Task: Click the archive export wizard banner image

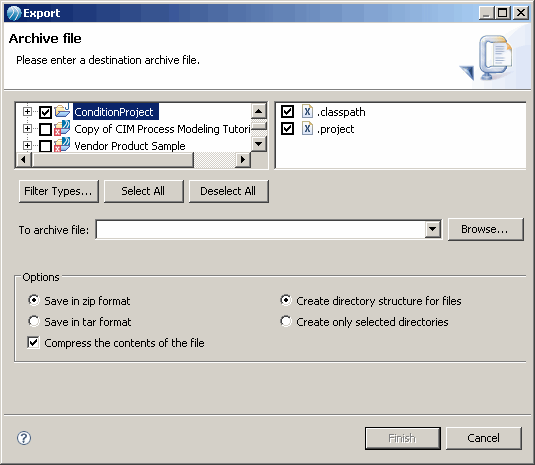Action: (488, 57)
